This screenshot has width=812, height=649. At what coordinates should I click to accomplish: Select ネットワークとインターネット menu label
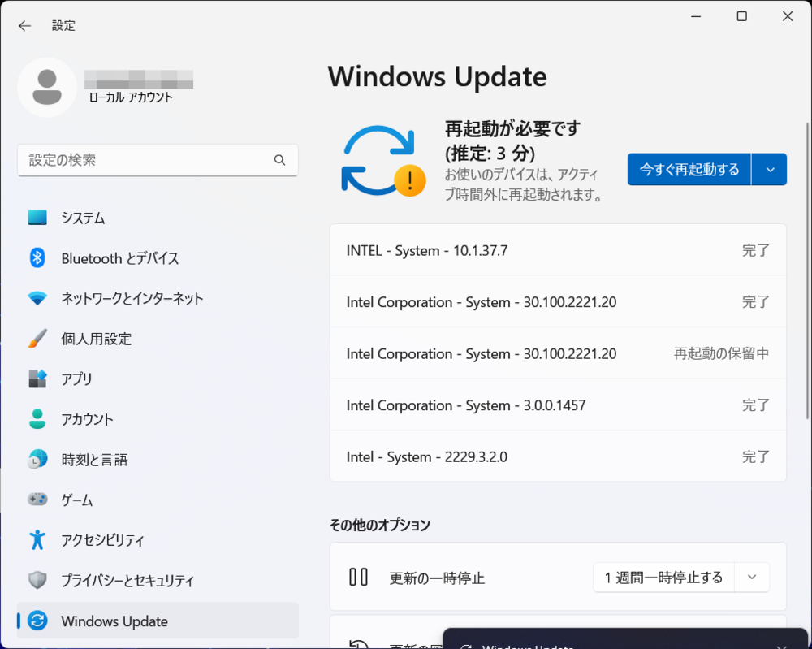pyautogui.click(x=132, y=298)
